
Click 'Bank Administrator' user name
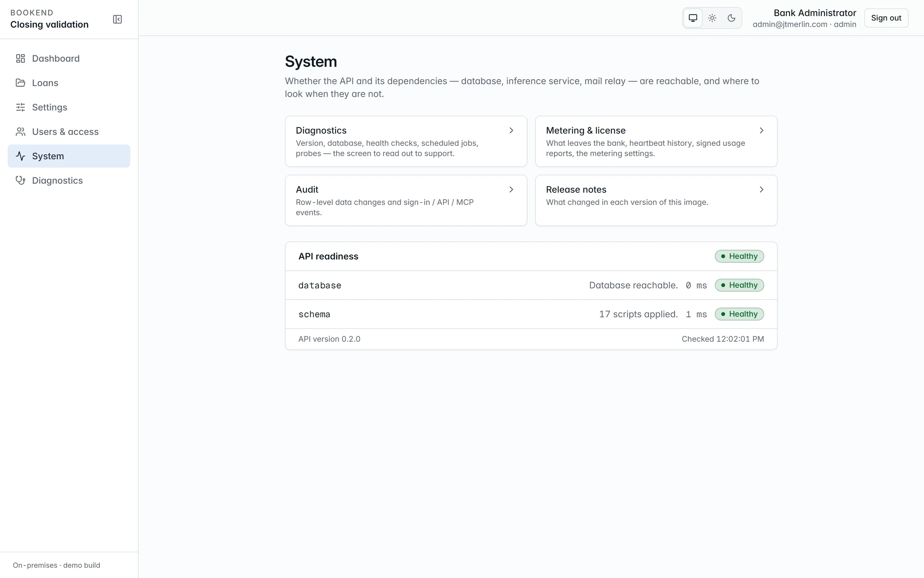click(815, 13)
